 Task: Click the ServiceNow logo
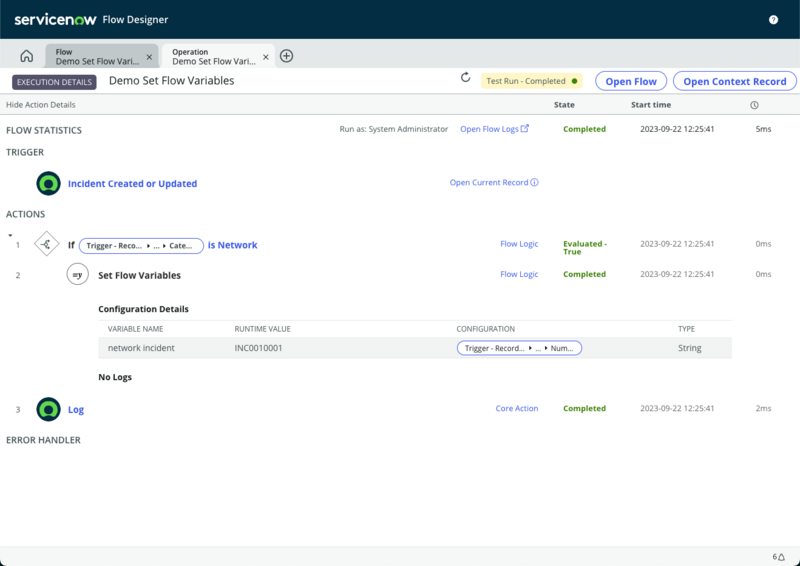point(55,19)
